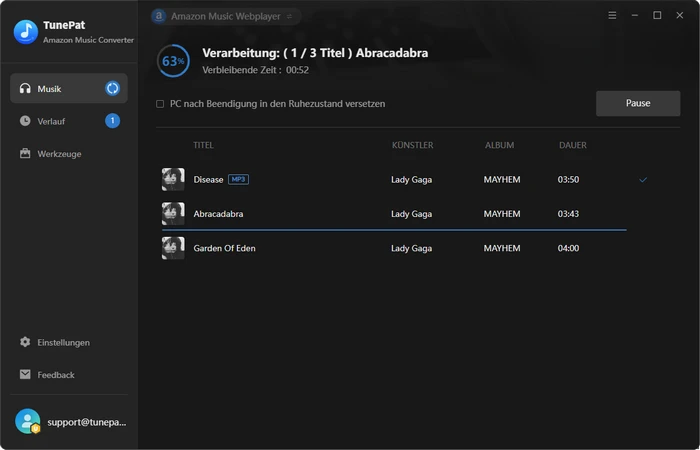Image resolution: width=700 pixels, height=450 pixels.
Task: Click the 03:50 duration of Disease
Action: 568,179
